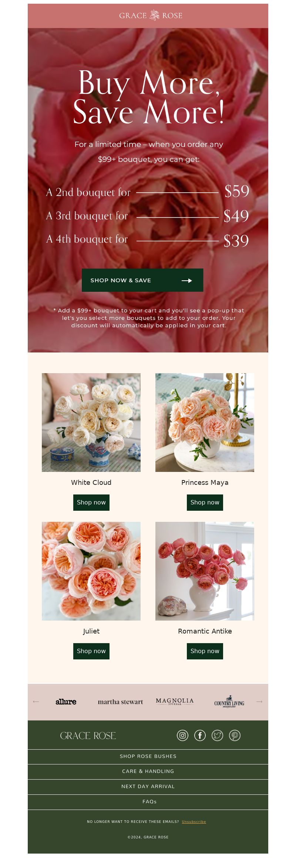The width and height of the screenshot is (296, 868).
Task: Click Shop now under White Cloud
Action: (x=91, y=502)
